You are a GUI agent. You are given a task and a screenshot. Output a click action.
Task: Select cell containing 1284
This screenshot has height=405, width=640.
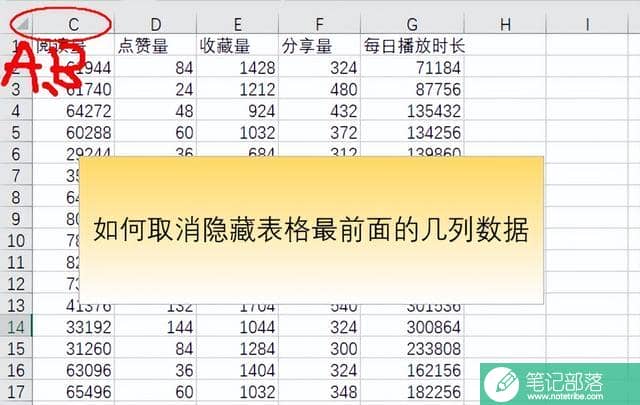pos(238,349)
